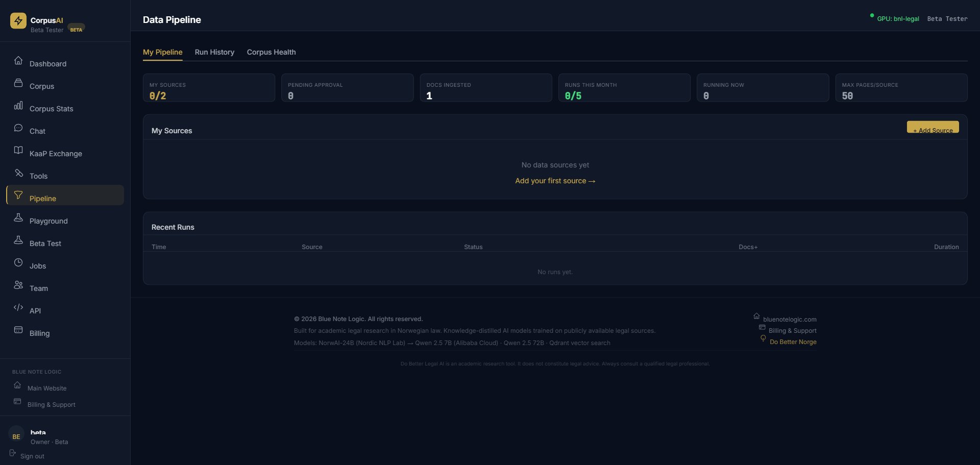Click the CorpusAI lightning logo
This screenshot has height=465, width=980.
pyautogui.click(x=18, y=21)
